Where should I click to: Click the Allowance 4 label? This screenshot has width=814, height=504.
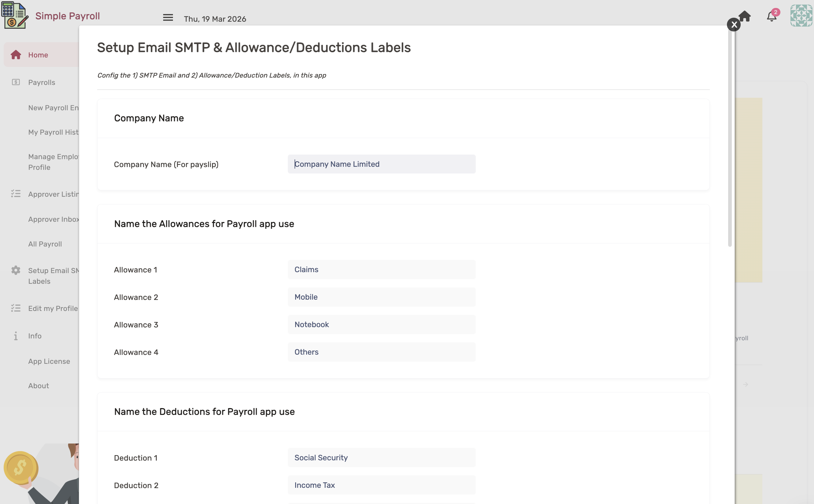click(x=136, y=352)
